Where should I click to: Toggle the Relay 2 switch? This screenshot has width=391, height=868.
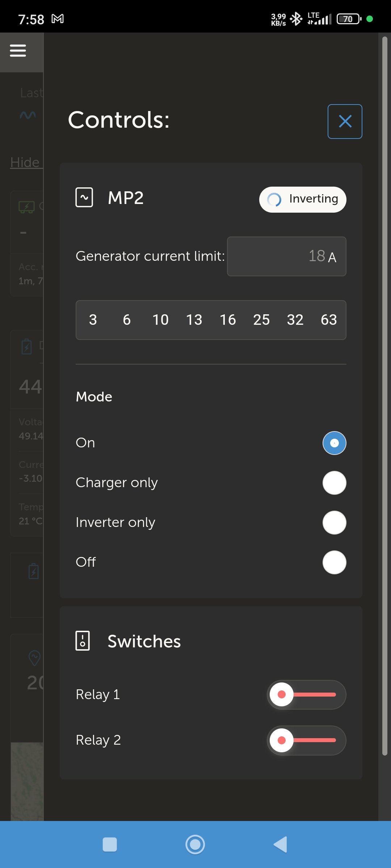click(306, 740)
